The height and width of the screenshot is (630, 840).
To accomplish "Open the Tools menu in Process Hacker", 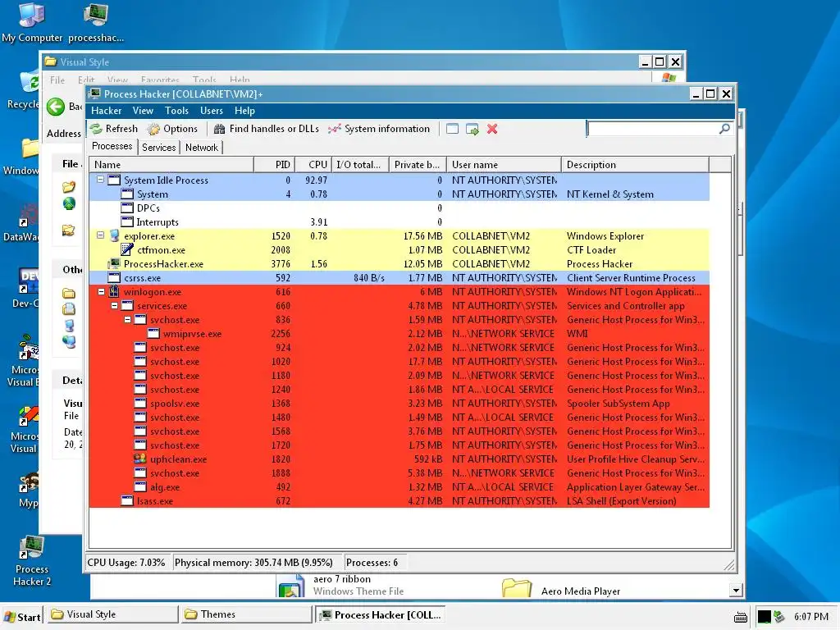I will 176,111.
